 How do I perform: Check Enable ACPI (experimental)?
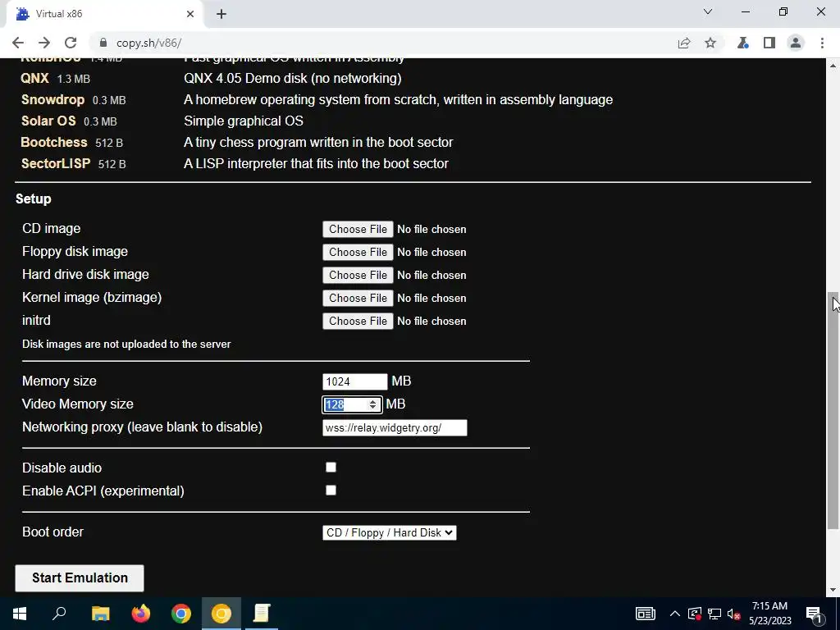pyautogui.click(x=331, y=491)
